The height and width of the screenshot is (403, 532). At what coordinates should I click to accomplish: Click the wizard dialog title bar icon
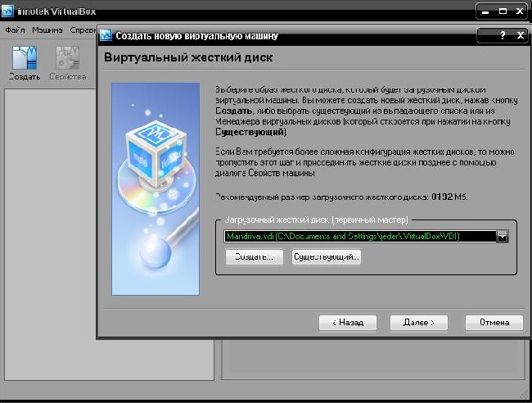pos(106,35)
